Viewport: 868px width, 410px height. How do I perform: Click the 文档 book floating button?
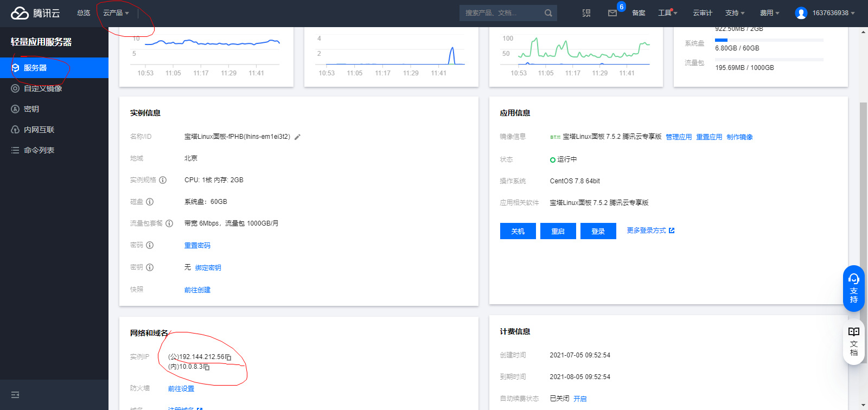tap(854, 342)
